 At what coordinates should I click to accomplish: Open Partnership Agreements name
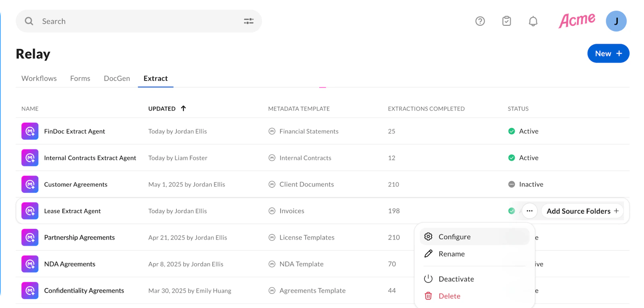point(79,237)
